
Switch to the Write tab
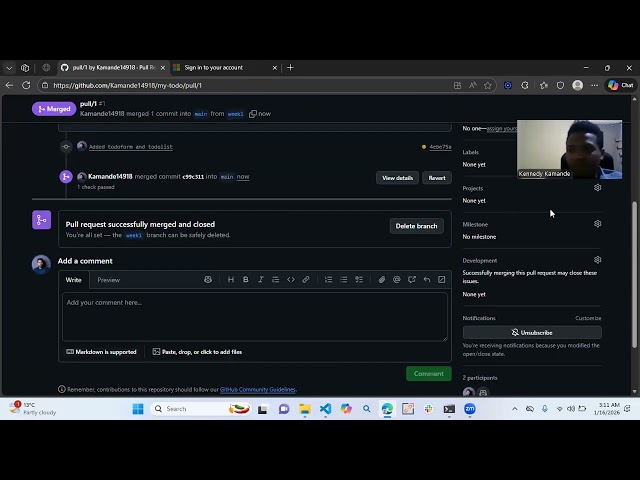pyautogui.click(x=73, y=280)
